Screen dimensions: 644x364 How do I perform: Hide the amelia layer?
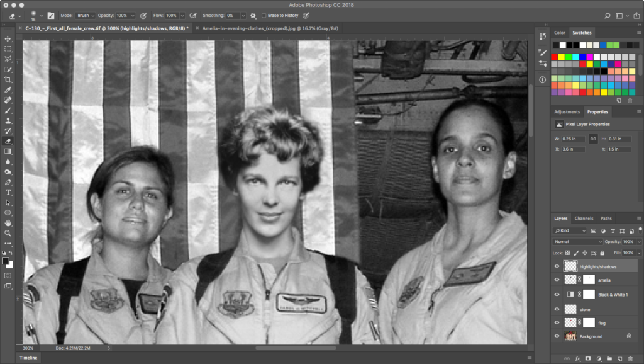tap(557, 280)
